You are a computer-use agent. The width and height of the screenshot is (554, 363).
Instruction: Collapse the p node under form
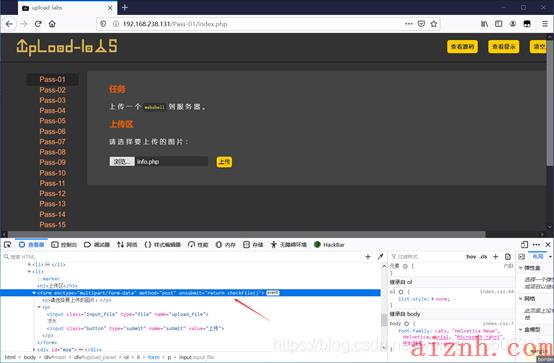tap(39, 307)
